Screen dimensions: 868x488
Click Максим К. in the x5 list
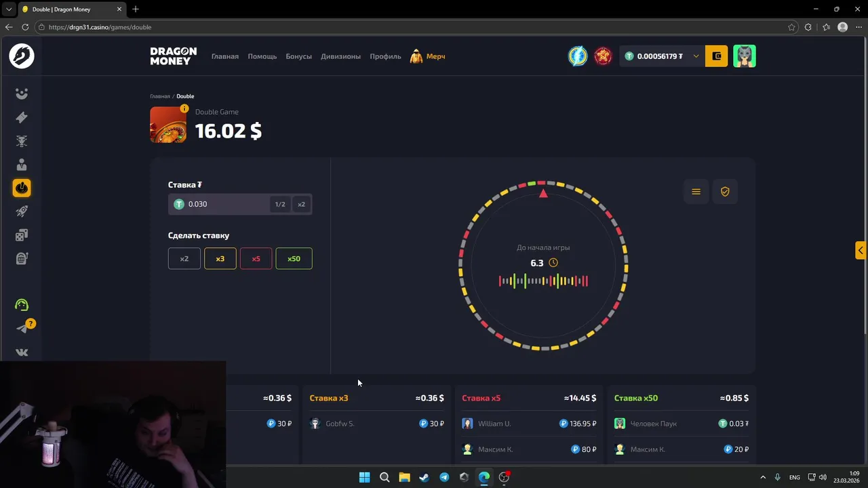click(x=496, y=449)
